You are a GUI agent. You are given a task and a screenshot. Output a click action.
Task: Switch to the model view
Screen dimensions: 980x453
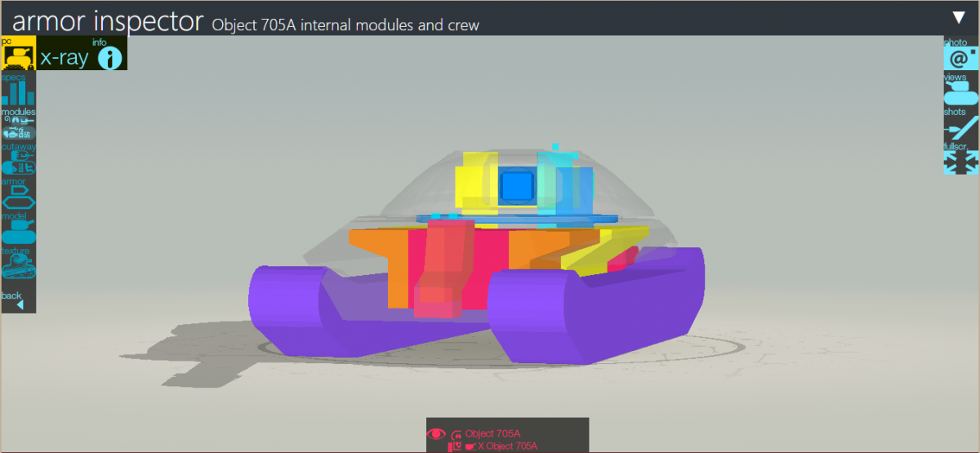pyautogui.click(x=18, y=229)
